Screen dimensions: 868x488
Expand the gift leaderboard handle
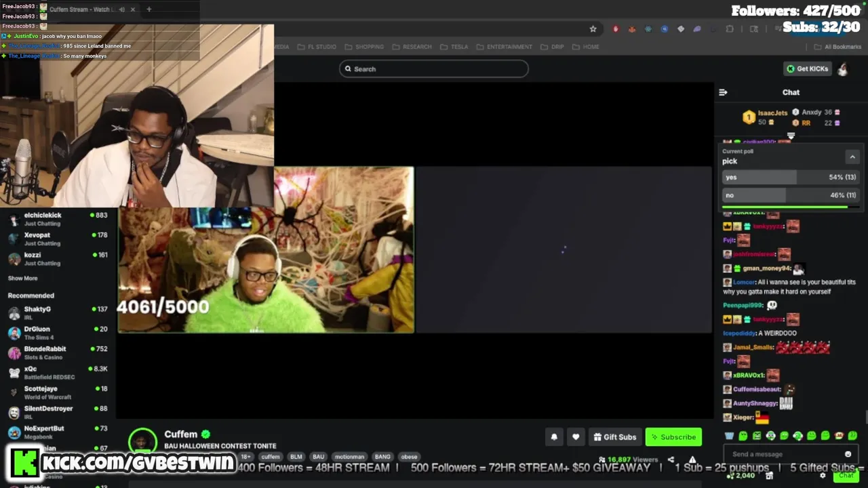[x=791, y=136]
